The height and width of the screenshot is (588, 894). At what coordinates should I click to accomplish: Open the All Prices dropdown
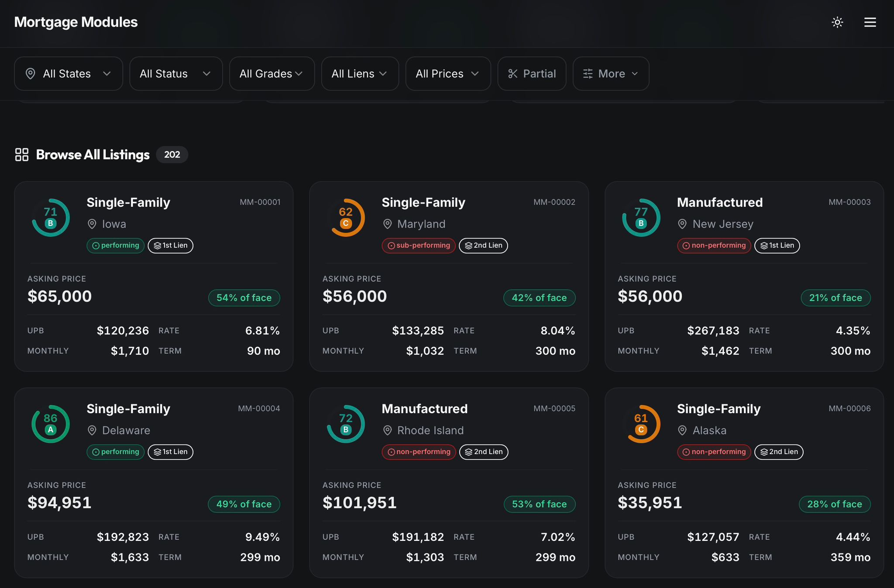coord(448,74)
